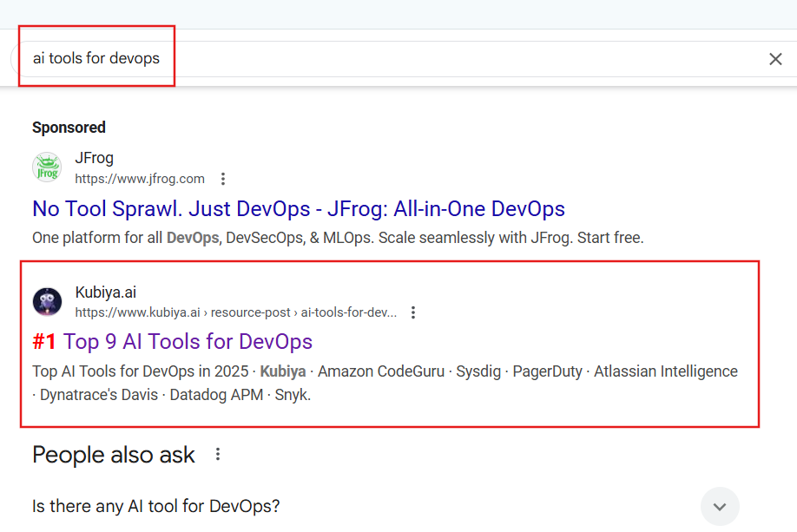797x532 pixels.
Task: Open the three-dot menu next to People also ask
Action: [x=218, y=454]
